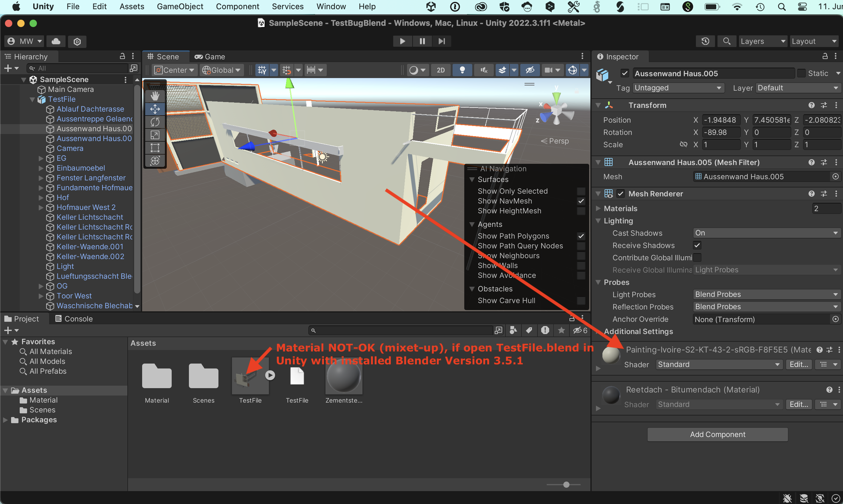Open the GameObject menu
The height and width of the screenshot is (504, 843).
tap(180, 6)
